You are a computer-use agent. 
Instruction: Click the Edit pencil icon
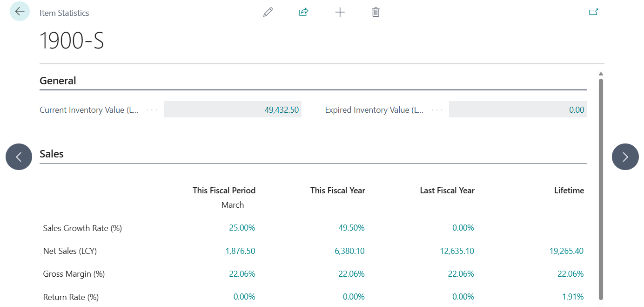[x=268, y=12]
